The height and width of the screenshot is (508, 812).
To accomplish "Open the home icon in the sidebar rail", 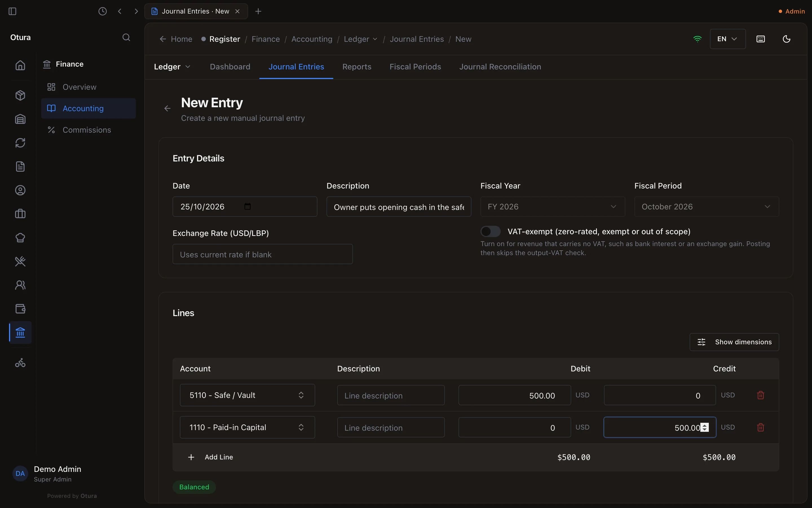I will pos(21,65).
